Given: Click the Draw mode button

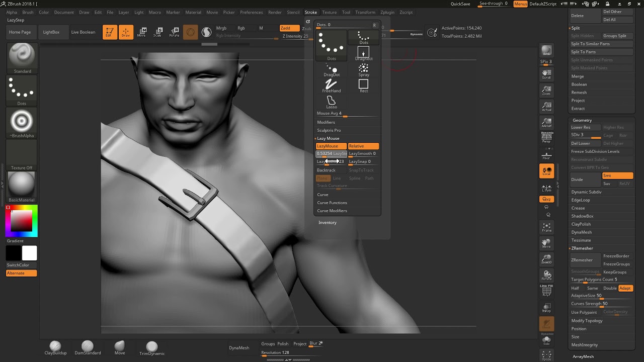Looking at the screenshot, I should coord(126,32).
